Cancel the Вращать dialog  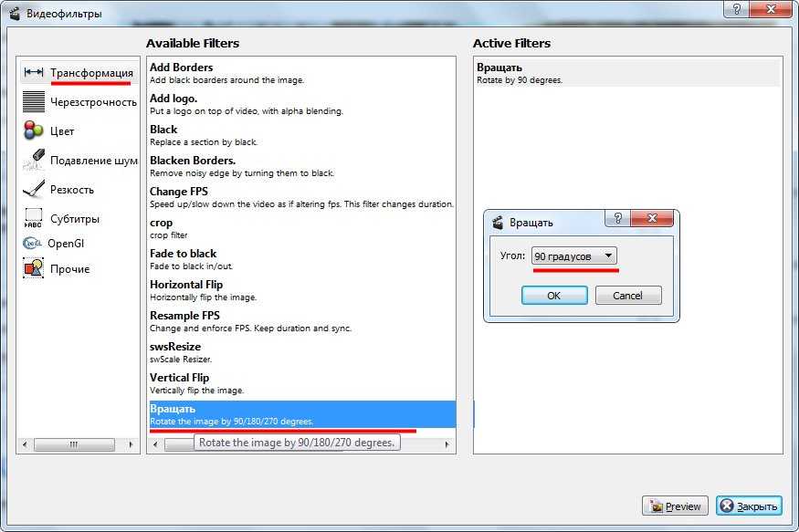pyautogui.click(x=628, y=296)
